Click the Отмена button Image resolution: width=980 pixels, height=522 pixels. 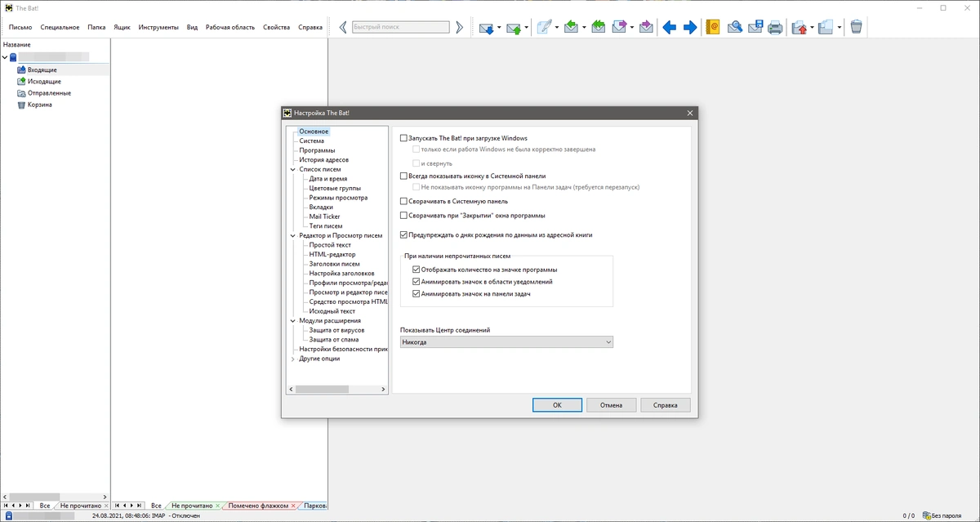tap(612, 404)
